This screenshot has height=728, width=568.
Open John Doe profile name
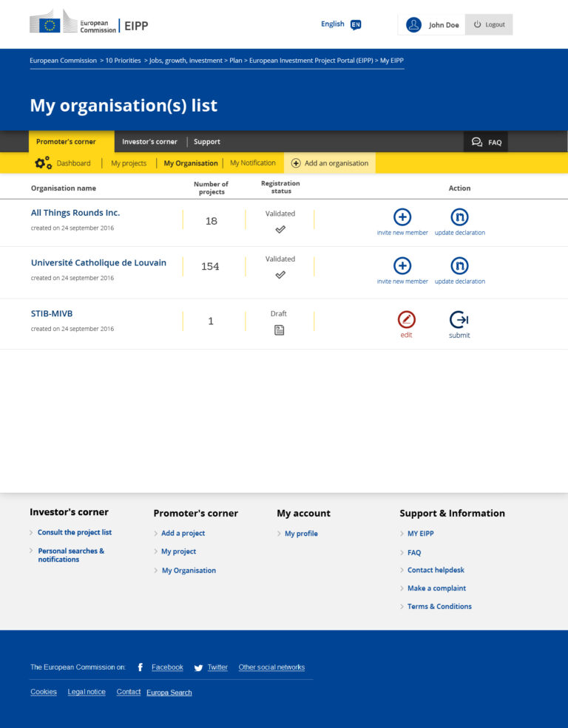[x=444, y=25]
